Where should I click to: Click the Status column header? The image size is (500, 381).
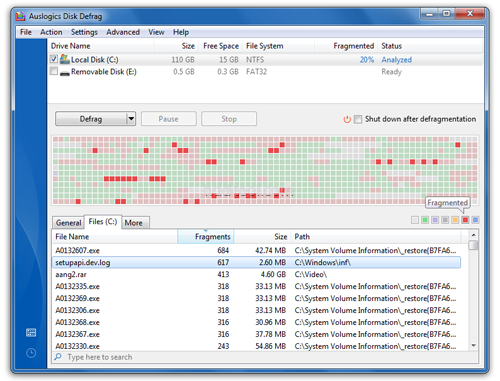(430, 46)
